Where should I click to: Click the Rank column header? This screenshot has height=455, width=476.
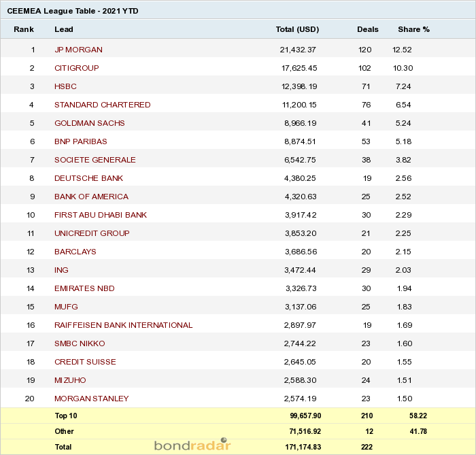[x=24, y=29]
